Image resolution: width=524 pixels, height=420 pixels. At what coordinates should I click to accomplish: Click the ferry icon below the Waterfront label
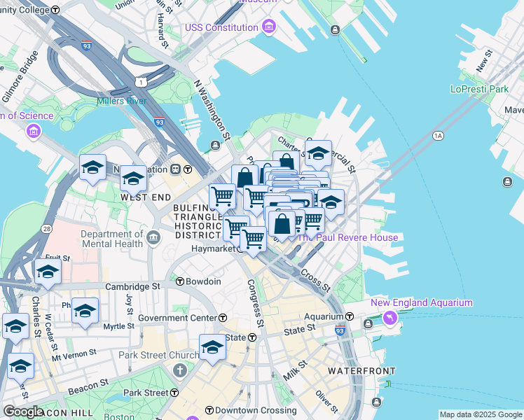[x=377, y=402]
